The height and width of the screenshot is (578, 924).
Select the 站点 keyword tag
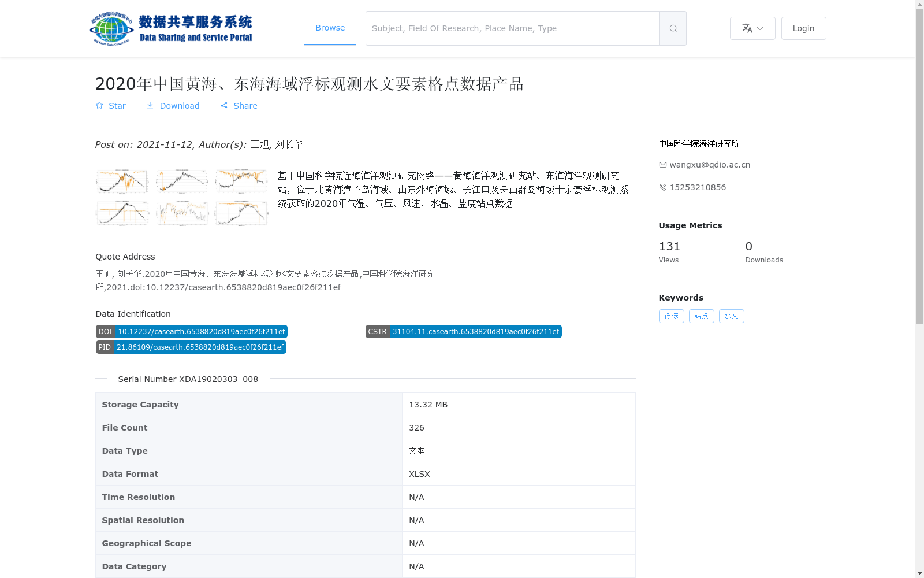tap(702, 316)
